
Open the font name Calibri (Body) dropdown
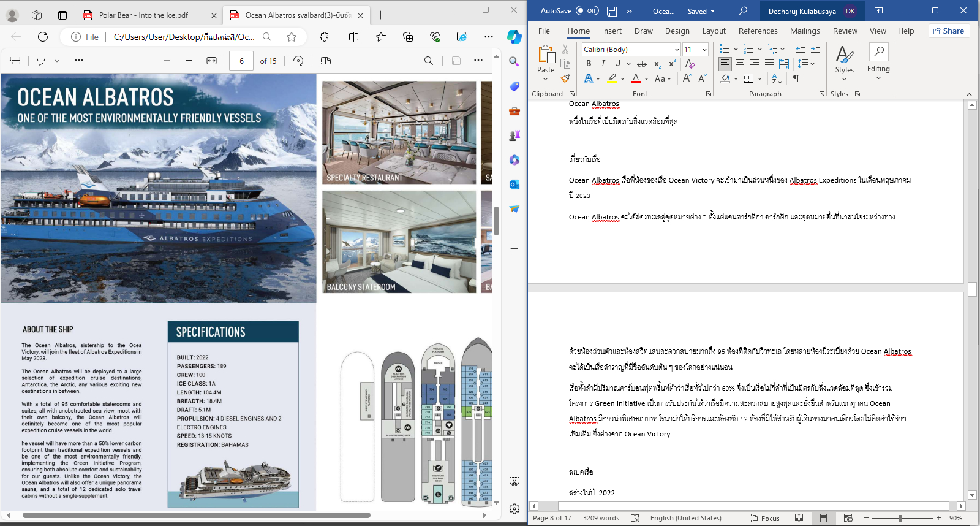pyautogui.click(x=677, y=50)
